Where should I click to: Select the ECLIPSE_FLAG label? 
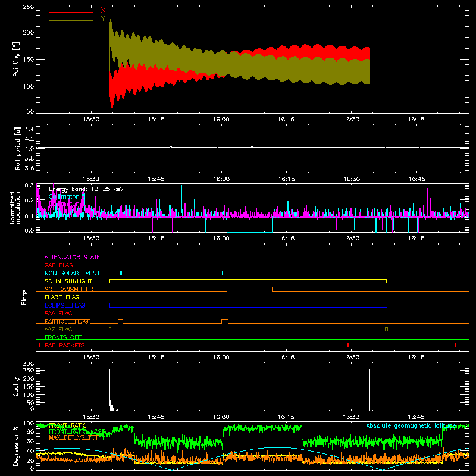coord(65,305)
